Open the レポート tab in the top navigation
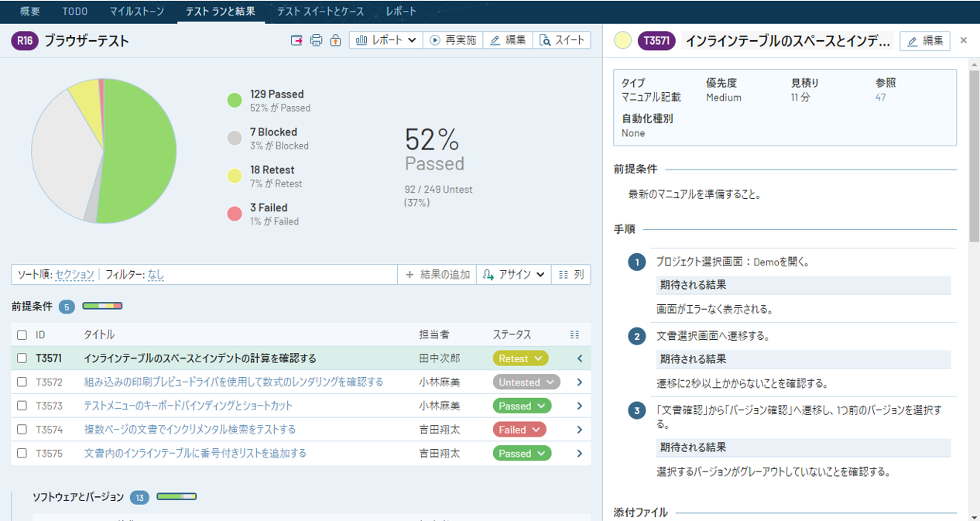The width and height of the screenshot is (980, 521). [401, 12]
